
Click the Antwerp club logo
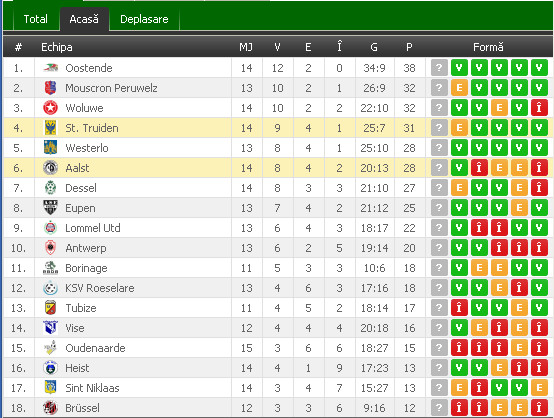point(50,248)
